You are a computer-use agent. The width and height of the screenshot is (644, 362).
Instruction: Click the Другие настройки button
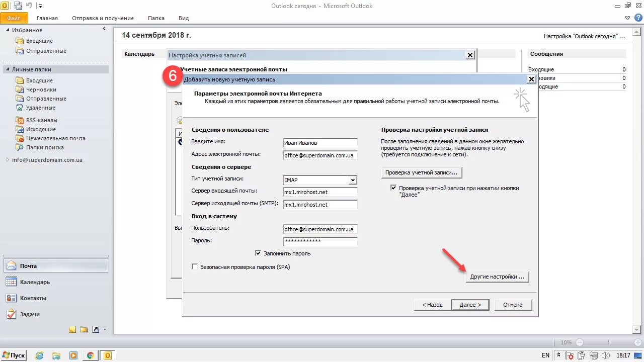click(497, 277)
